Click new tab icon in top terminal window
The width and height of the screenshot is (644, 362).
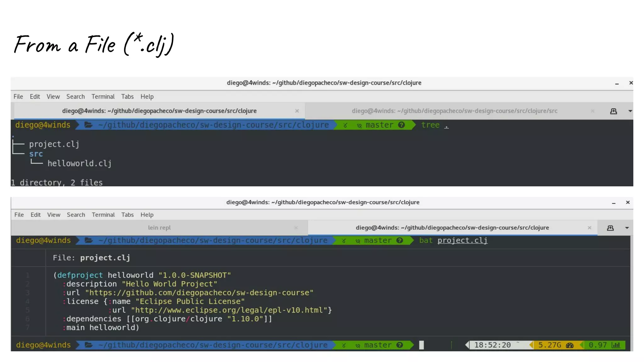(613, 111)
